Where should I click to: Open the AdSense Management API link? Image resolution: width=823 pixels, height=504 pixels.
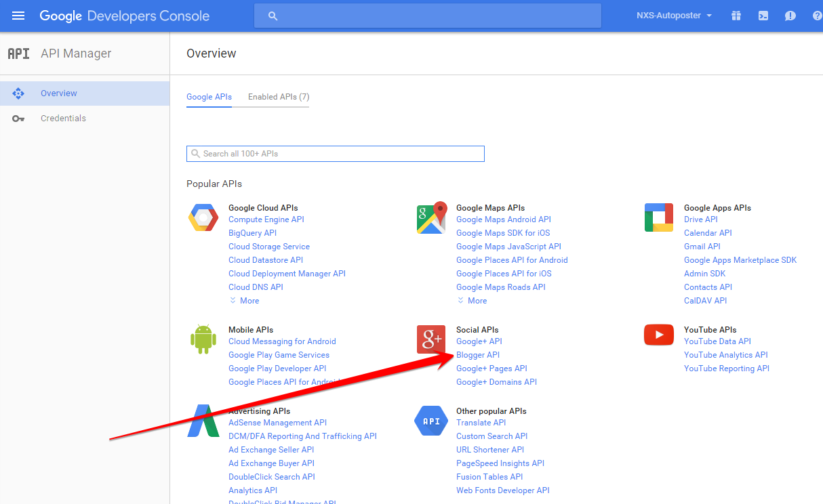pos(277,423)
